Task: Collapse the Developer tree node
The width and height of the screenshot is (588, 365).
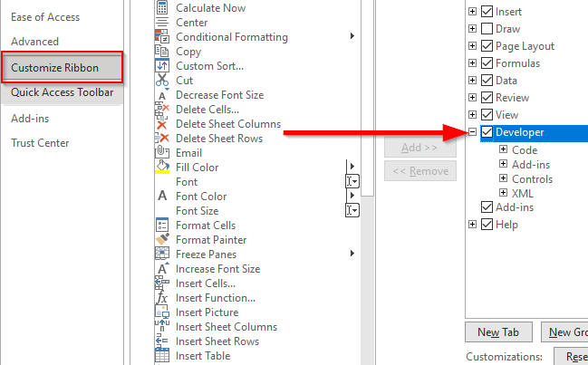Action: point(472,132)
